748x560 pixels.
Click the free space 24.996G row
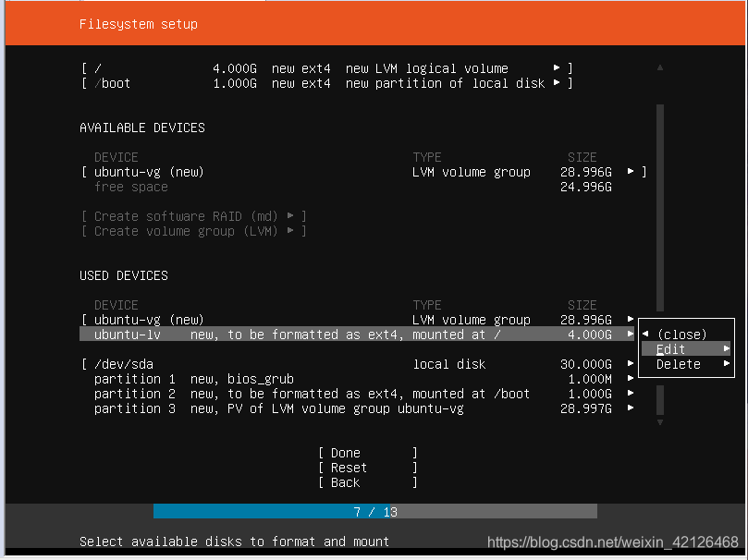click(353, 187)
